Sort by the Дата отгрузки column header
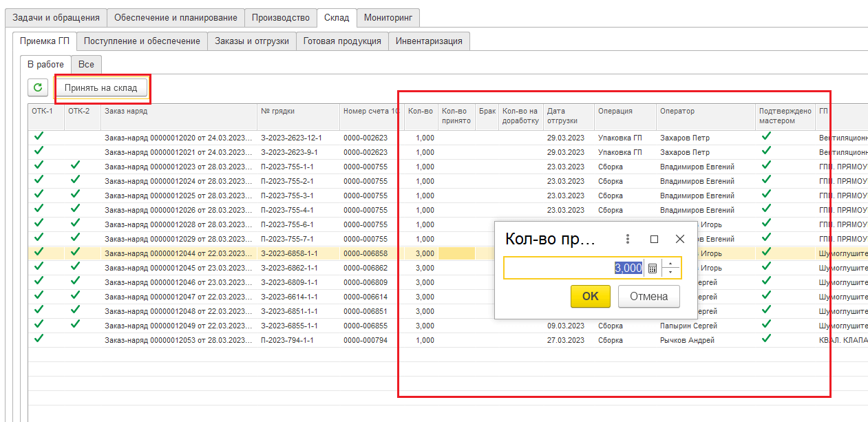868x422 pixels. 567,115
